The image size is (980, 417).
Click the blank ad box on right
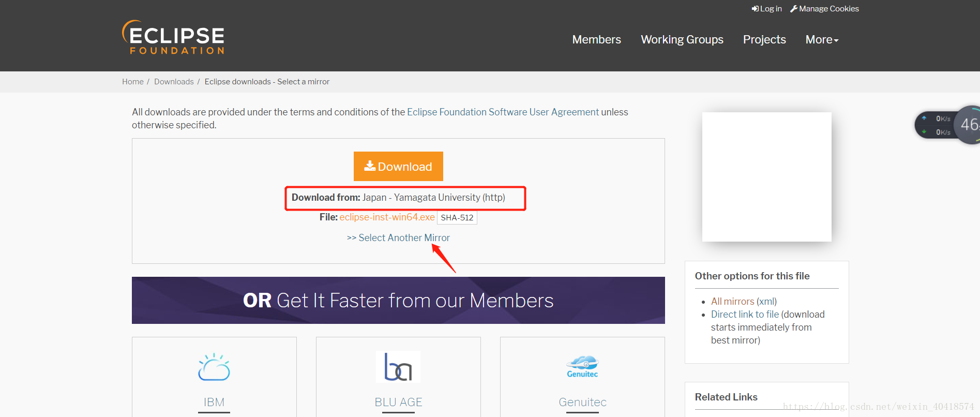click(767, 177)
